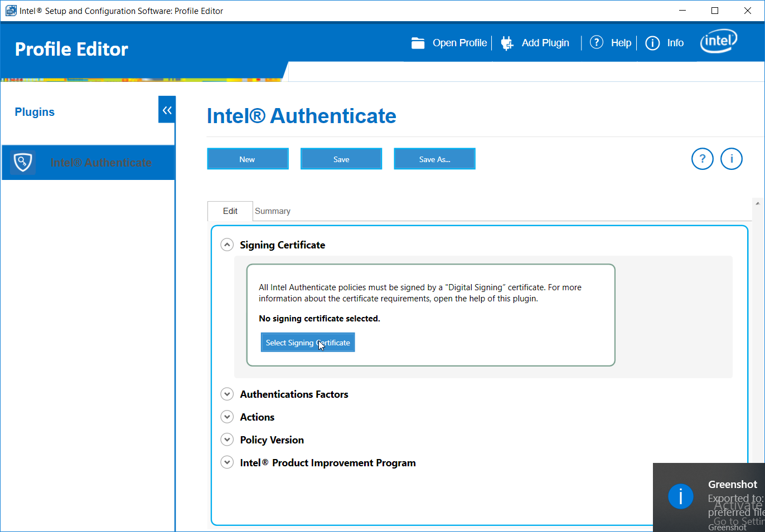
Task: Select Intel Authenticate plugin in sidebar
Action: [x=88, y=163]
